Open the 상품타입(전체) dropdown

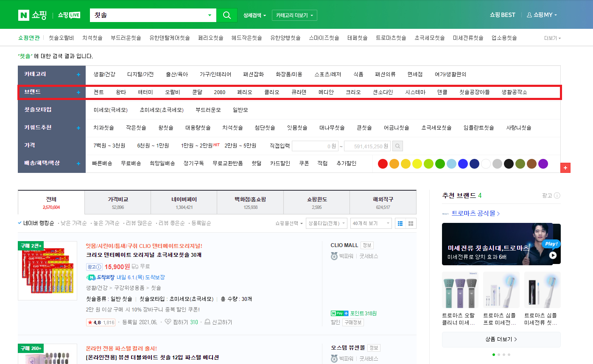tap(326, 223)
